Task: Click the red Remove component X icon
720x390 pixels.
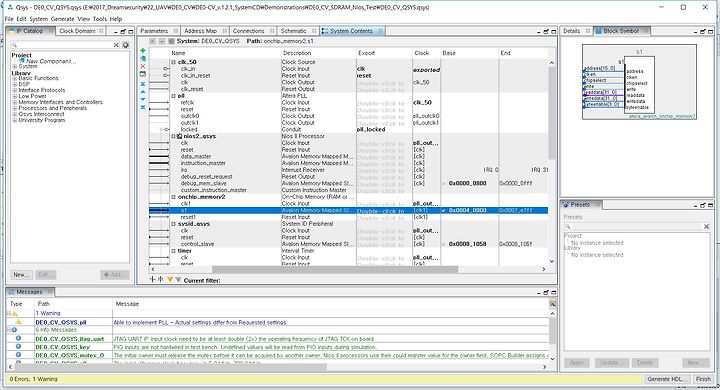Action: [143, 66]
